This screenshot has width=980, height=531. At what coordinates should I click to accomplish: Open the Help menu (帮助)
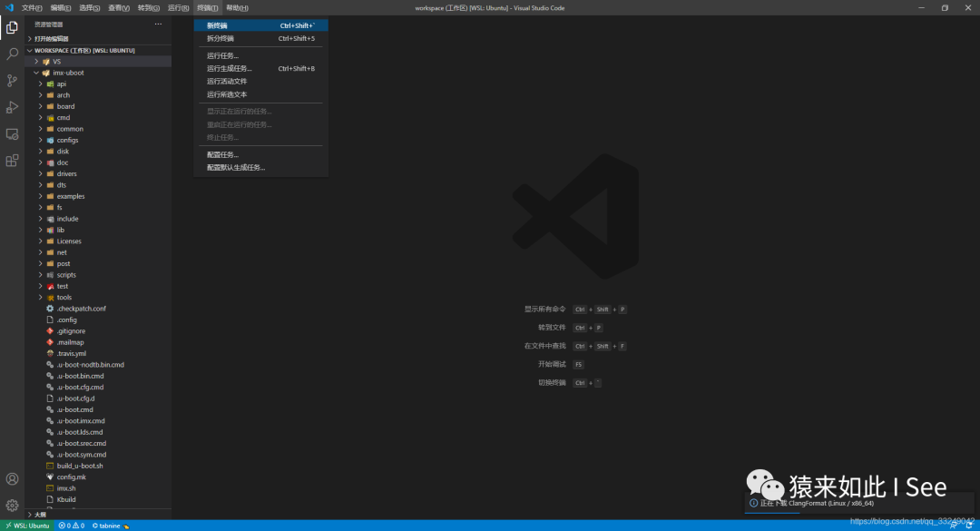point(237,8)
